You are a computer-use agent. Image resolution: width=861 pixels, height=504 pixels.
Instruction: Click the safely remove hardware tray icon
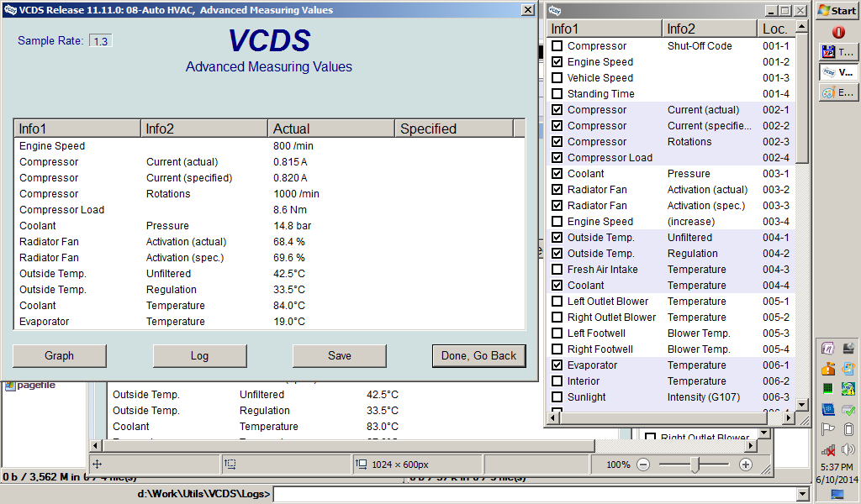pos(848,409)
